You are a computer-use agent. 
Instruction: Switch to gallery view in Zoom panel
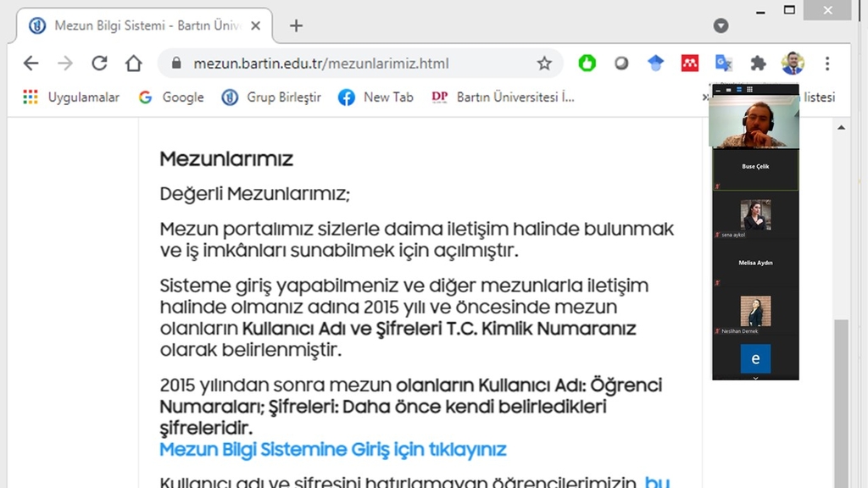750,88
